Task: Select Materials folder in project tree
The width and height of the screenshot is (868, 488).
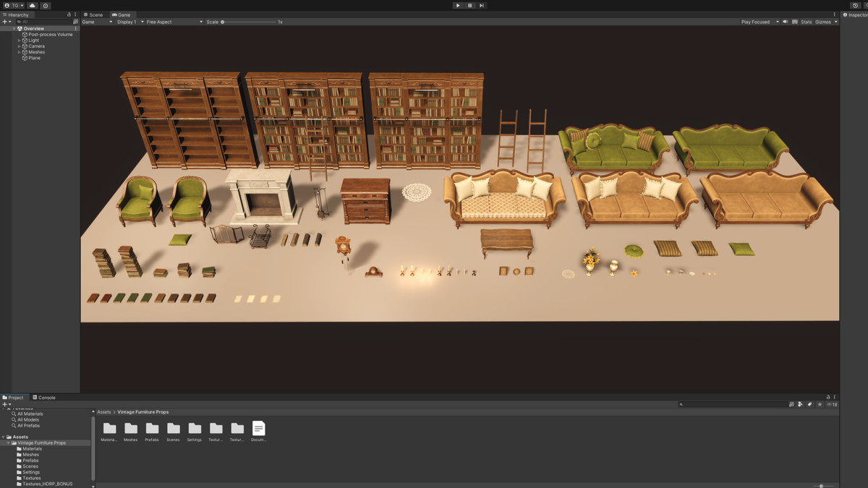Action: [x=28, y=449]
